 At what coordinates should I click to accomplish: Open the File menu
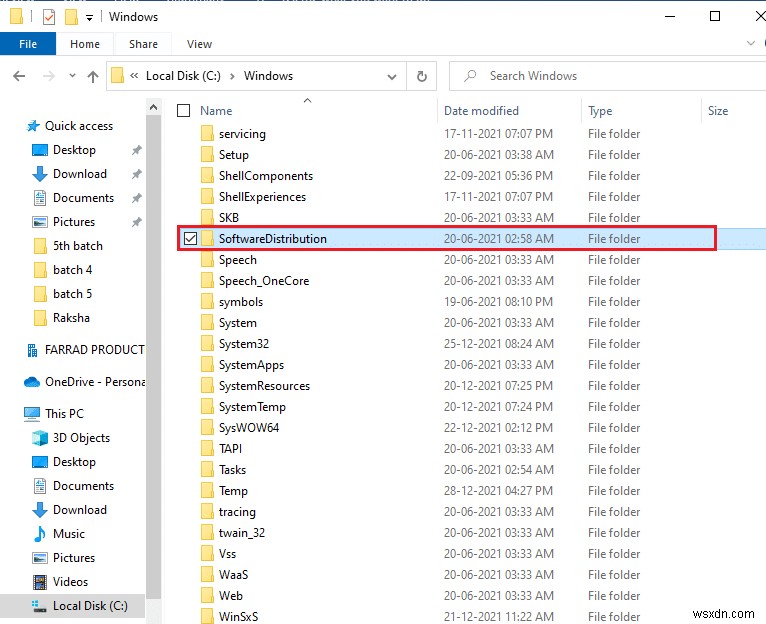point(28,44)
